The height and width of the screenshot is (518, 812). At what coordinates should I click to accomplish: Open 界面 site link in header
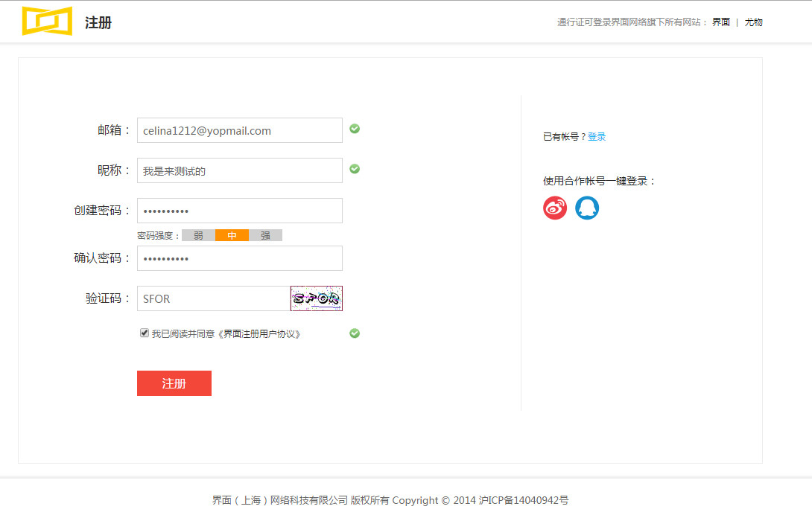tap(720, 22)
